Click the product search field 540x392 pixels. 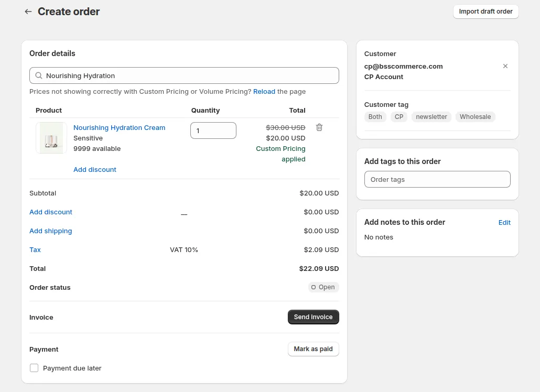184,75
